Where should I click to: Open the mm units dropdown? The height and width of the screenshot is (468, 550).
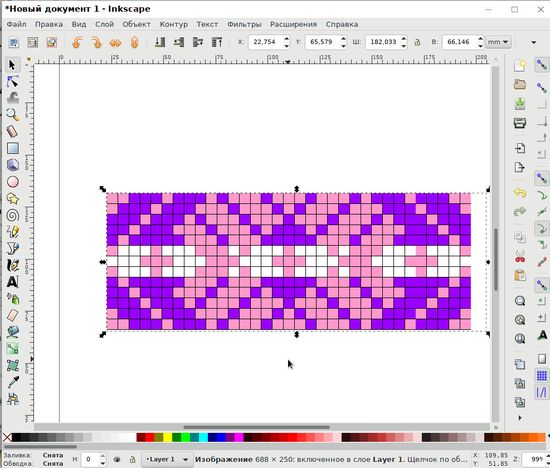[x=498, y=42]
